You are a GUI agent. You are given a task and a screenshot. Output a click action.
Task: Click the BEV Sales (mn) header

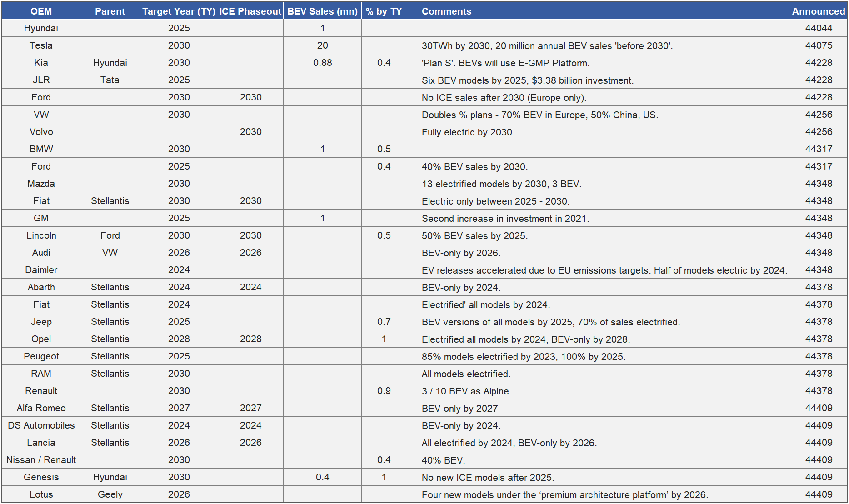click(322, 11)
